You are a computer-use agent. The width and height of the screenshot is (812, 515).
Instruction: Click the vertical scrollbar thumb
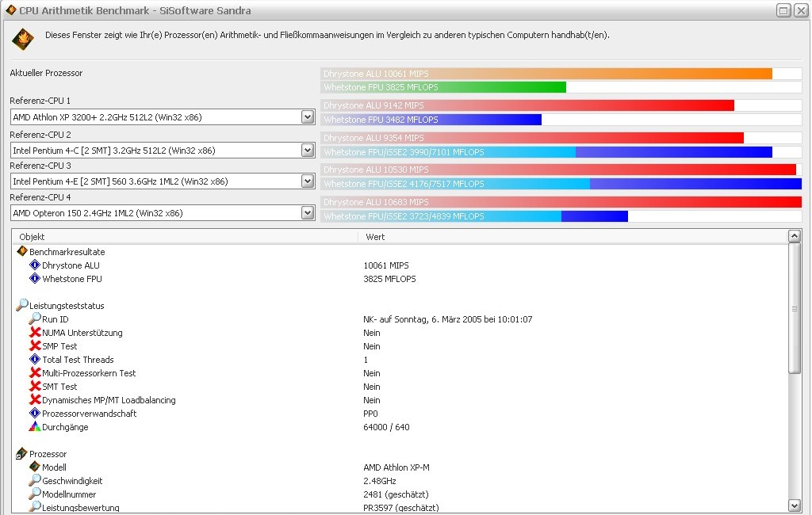(795, 308)
